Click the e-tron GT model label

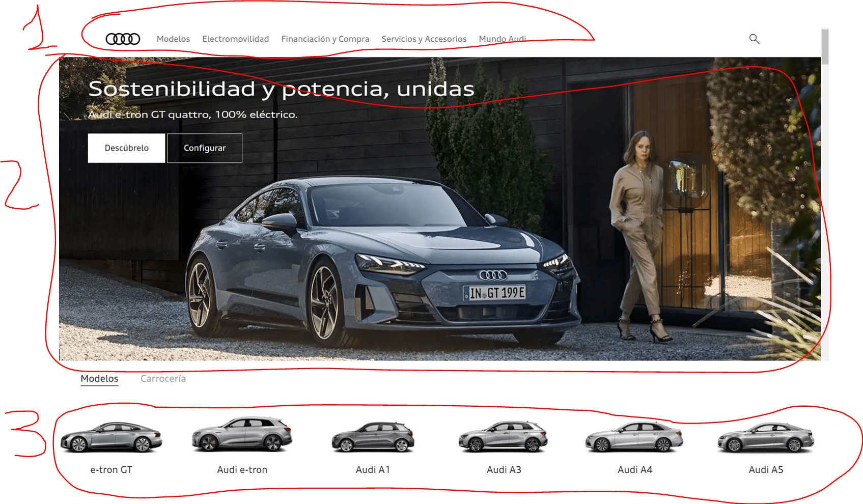point(112,470)
